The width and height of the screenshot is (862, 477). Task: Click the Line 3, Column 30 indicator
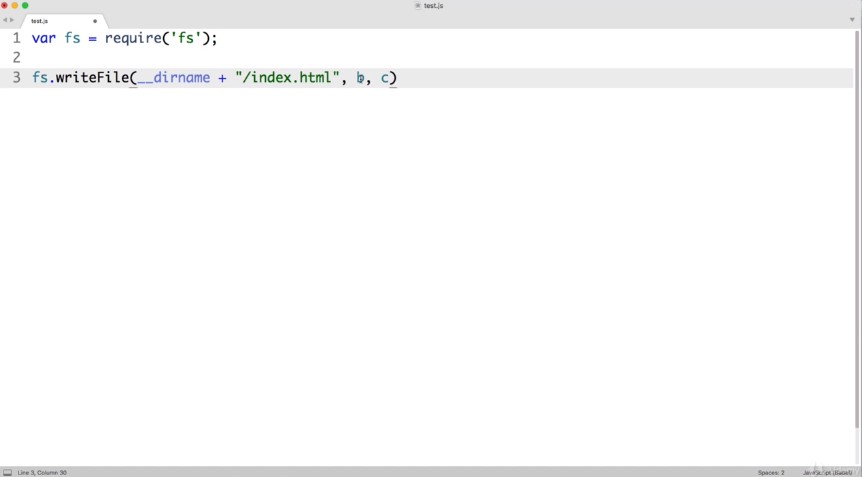[42, 472]
